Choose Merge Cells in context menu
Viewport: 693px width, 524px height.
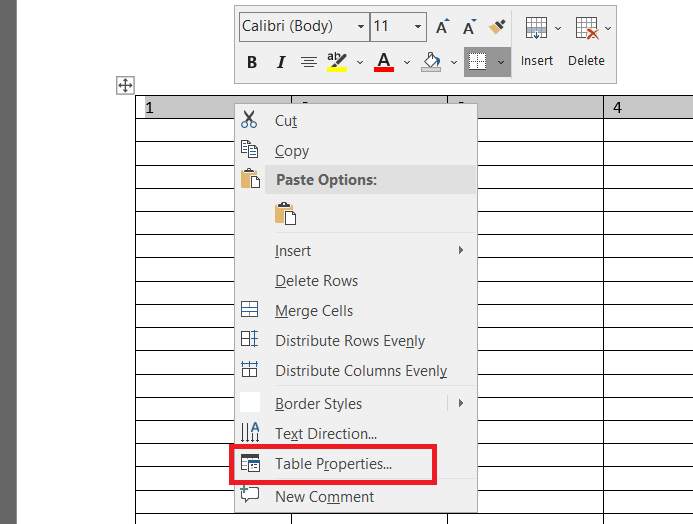(x=313, y=311)
